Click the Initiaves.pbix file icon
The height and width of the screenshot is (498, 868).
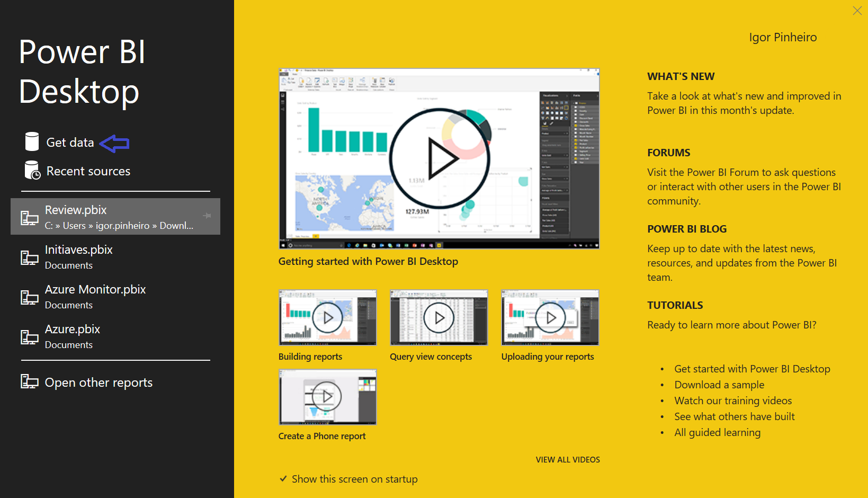point(29,257)
